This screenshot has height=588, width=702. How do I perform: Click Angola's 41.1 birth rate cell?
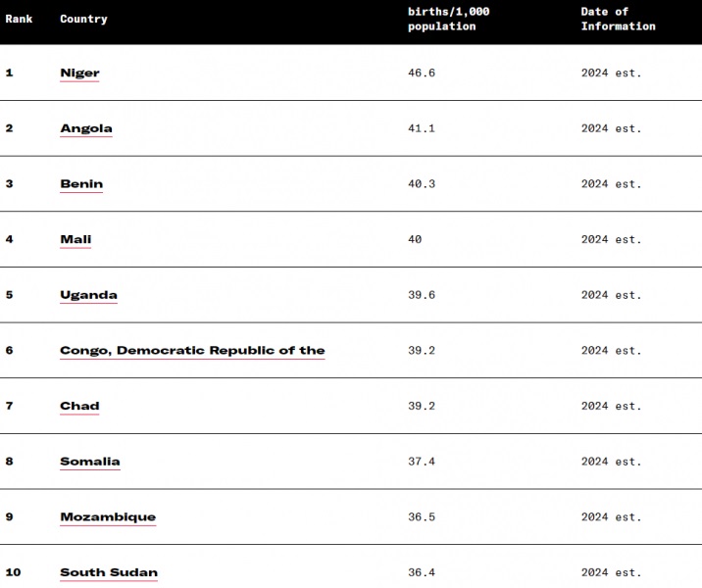point(422,128)
